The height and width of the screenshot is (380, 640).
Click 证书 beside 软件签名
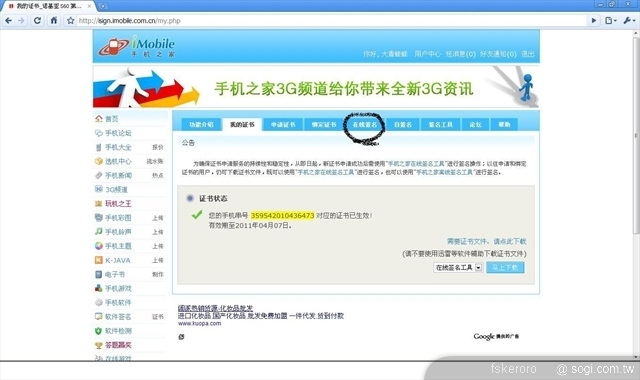tap(158, 317)
